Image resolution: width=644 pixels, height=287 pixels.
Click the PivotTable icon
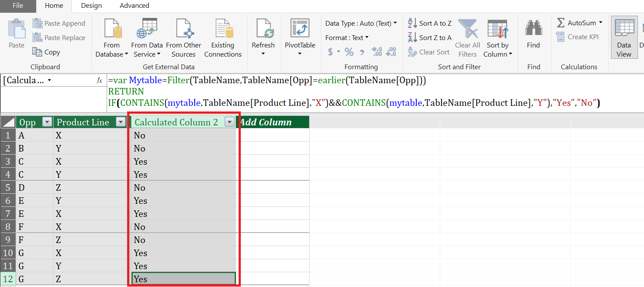[300, 29]
